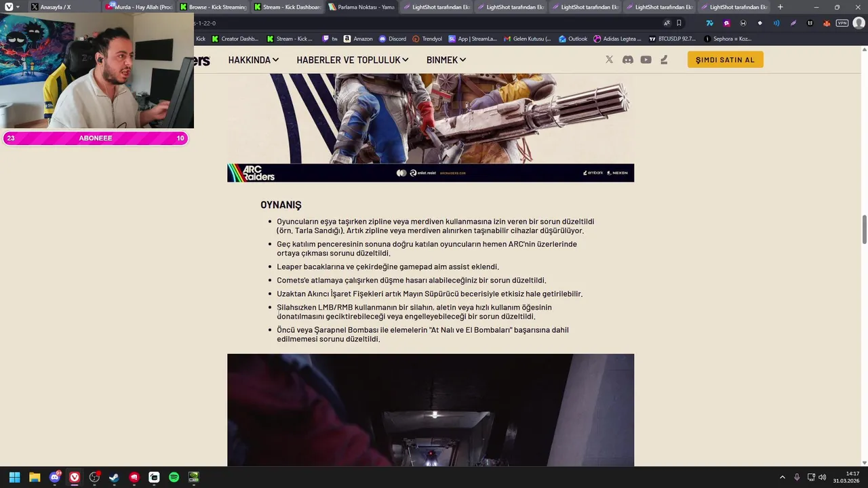868x488 pixels.
Task: Click the dark tunnel image below list
Action: [431, 410]
